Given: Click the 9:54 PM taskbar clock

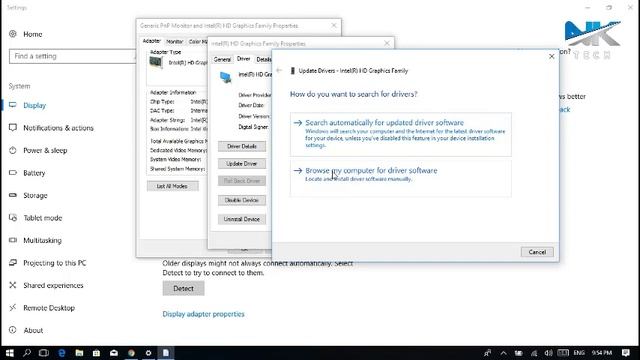Looking at the screenshot, I should pos(602,353).
